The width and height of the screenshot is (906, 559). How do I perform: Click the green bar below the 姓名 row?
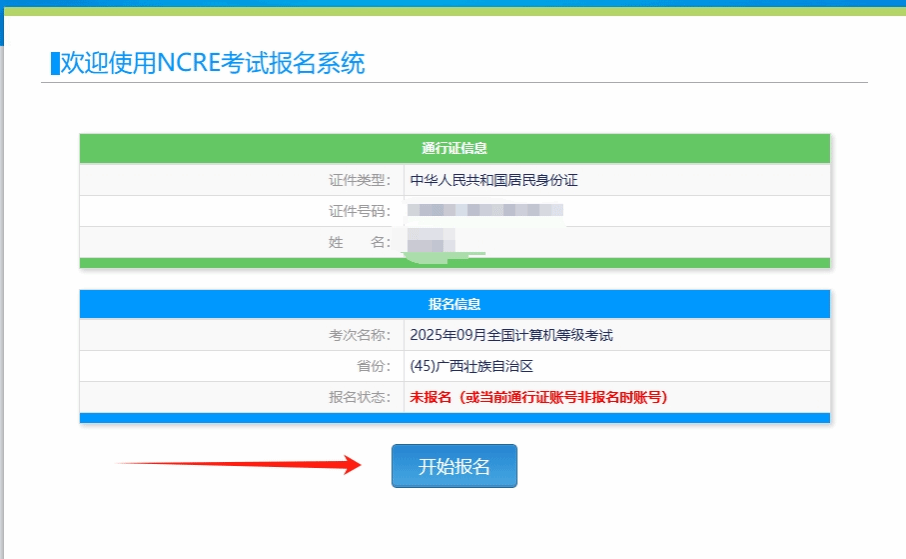tap(650, 263)
